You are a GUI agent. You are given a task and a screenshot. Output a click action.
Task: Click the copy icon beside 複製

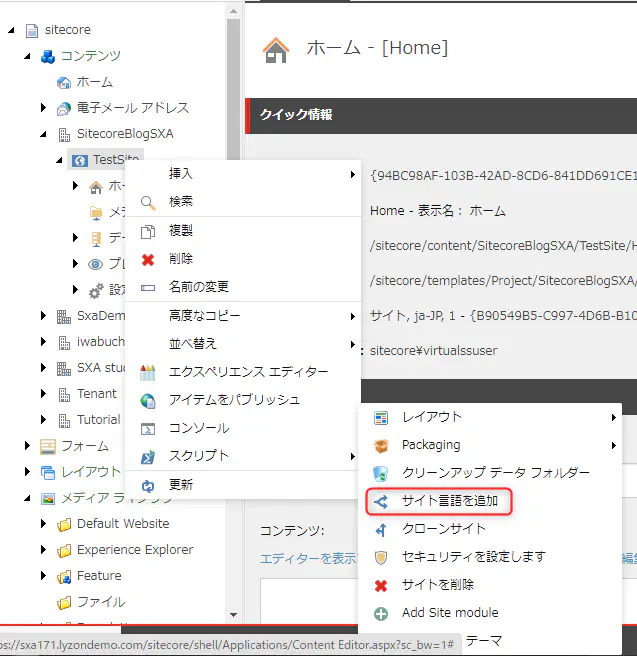coord(148,231)
